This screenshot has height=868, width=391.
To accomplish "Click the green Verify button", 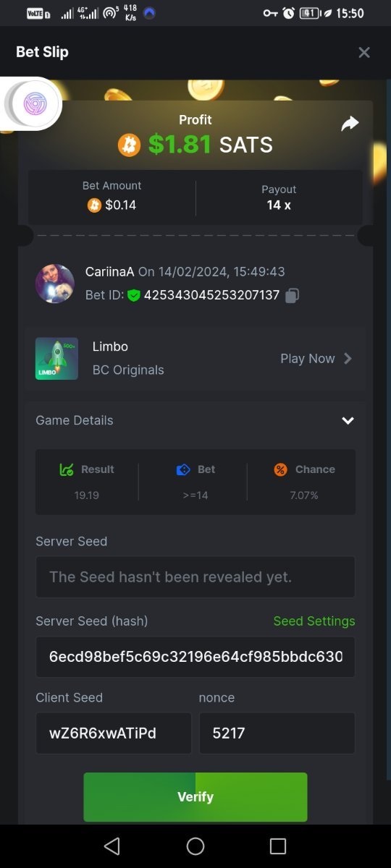I will point(195,797).
